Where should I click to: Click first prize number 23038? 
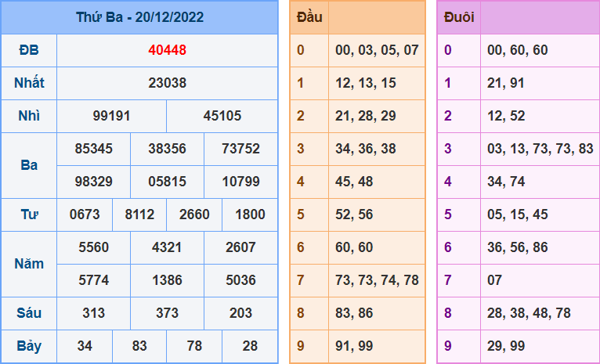click(167, 83)
